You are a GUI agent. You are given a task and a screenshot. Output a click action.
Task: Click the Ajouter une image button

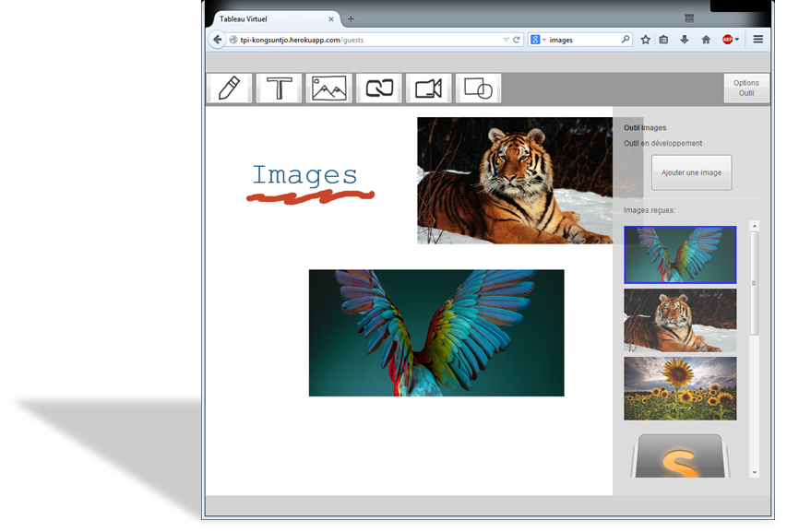tap(691, 172)
